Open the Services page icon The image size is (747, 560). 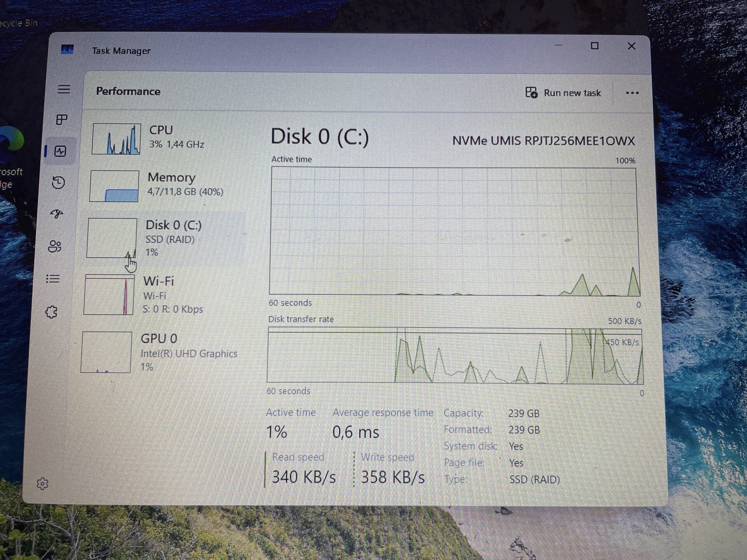(x=51, y=312)
